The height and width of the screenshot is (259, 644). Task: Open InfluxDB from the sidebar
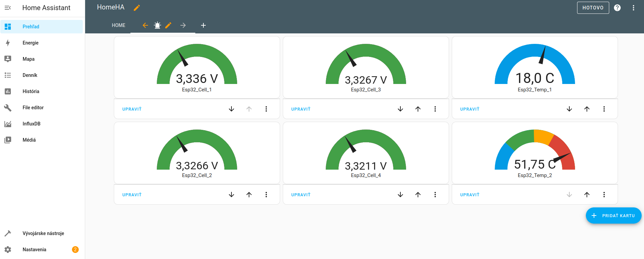point(31,124)
